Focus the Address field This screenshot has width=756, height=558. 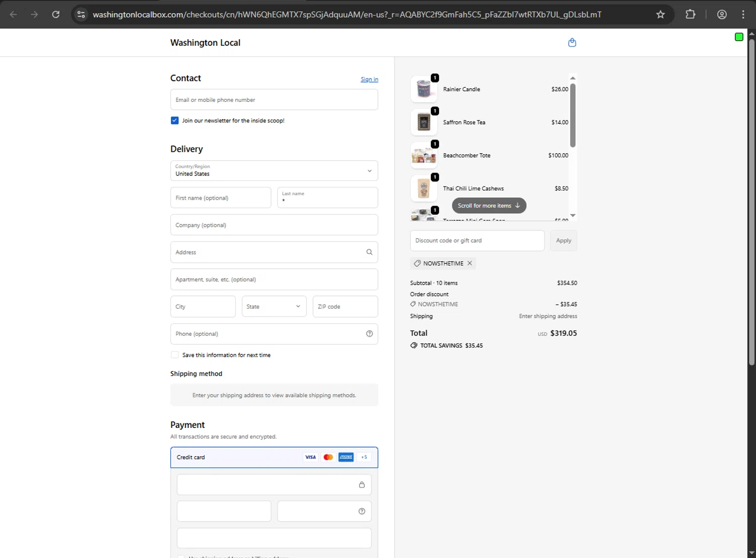274,252
